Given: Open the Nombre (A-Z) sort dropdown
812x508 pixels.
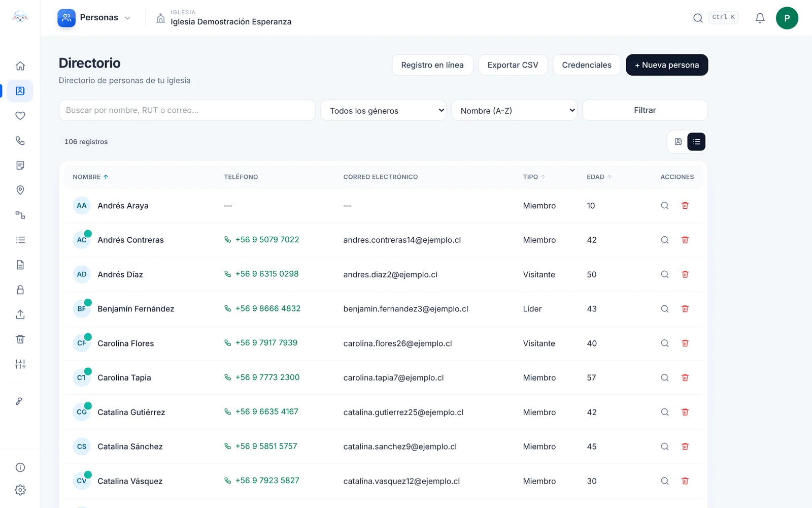Looking at the screenshot, I should (x=514, y=110).
